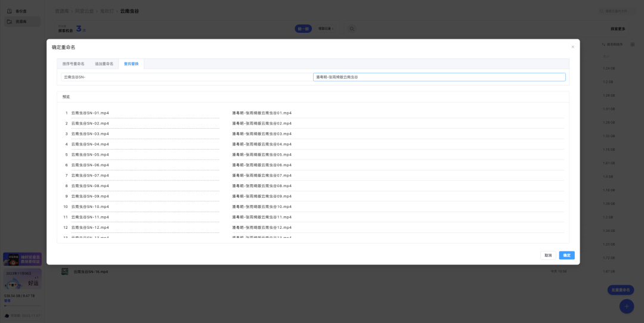
Task: Open 备份盘 in the sidebar
Action: click(x=22, y=11)
